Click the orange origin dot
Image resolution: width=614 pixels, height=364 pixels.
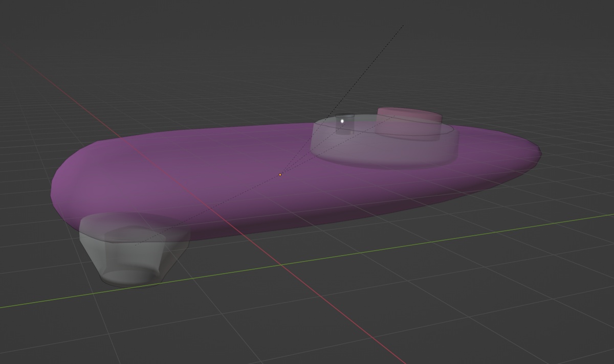tap(280, 175)
